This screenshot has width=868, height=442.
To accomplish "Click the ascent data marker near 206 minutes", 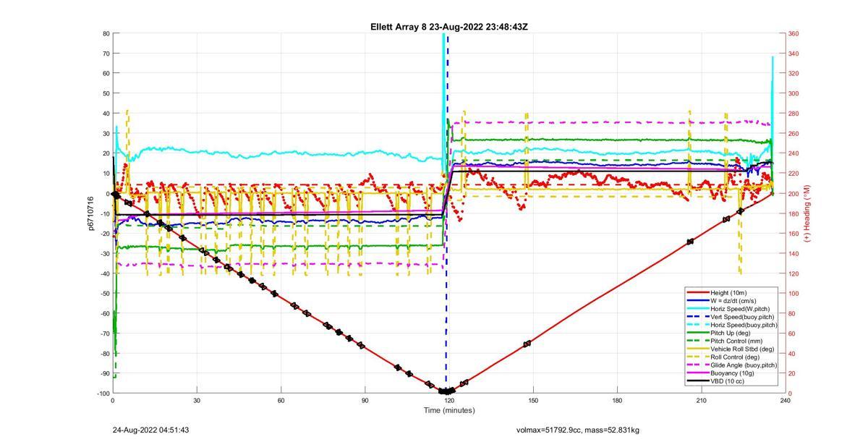I will coord(690,242).
